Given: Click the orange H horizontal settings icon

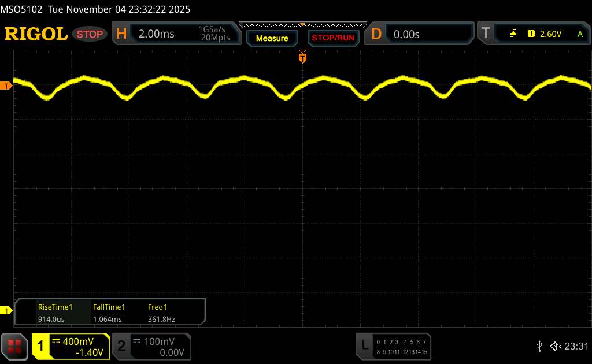Looking at the screenshot, I should tap(121, 34).
